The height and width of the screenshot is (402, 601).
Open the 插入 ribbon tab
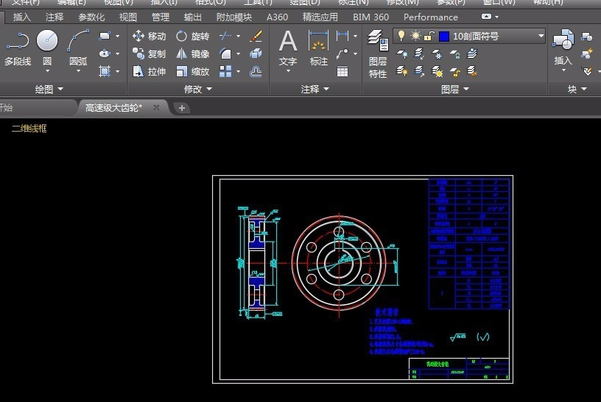click(x=21, y=17)
